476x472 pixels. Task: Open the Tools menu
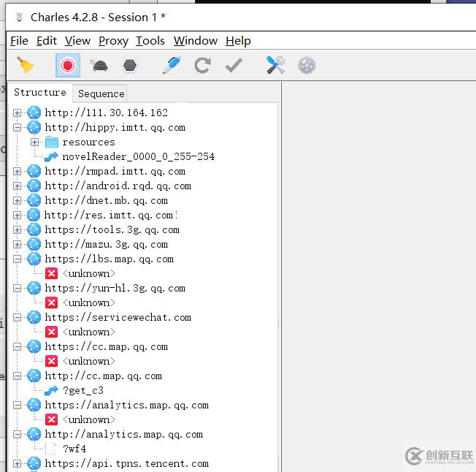point(150,41)
